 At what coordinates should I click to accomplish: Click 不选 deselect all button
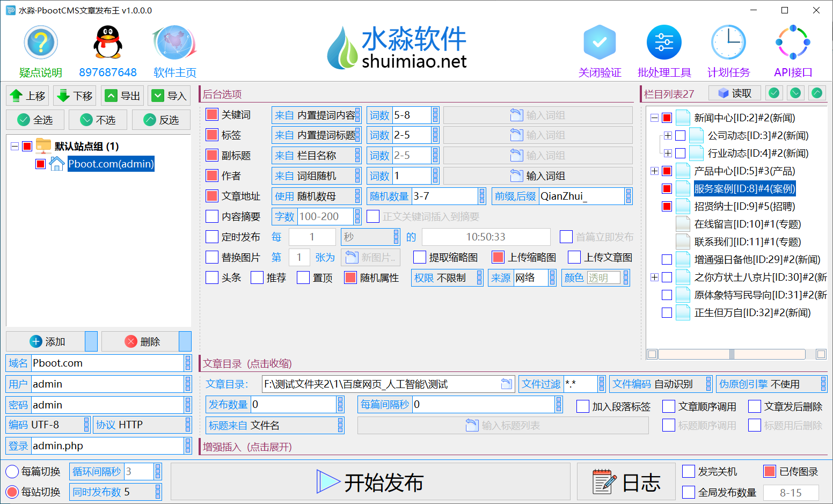point(98,120)
